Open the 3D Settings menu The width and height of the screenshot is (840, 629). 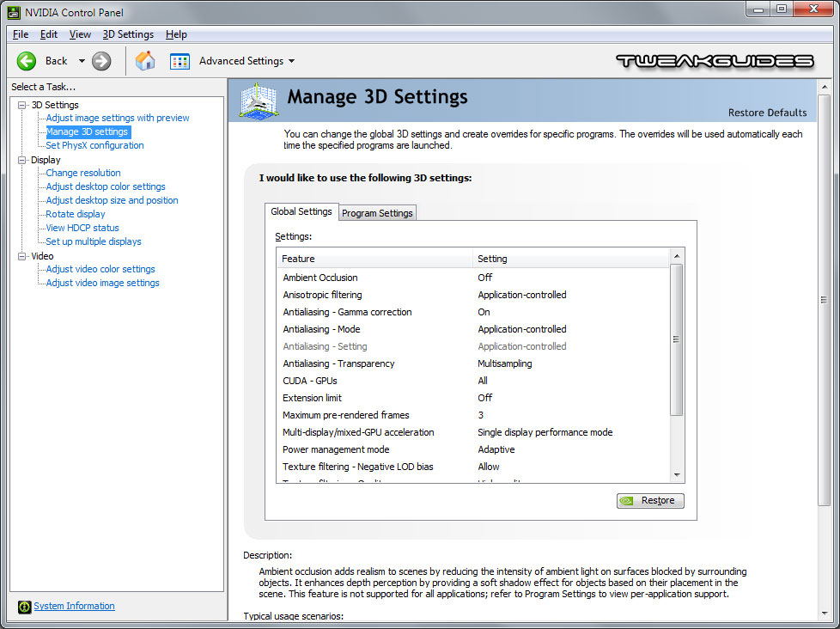(x=128, y=34)
